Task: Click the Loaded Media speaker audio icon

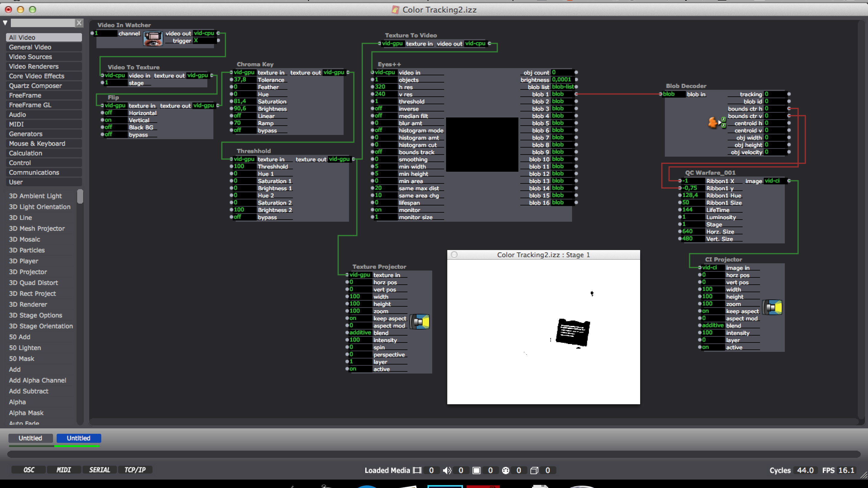Action: coord(447,471)
